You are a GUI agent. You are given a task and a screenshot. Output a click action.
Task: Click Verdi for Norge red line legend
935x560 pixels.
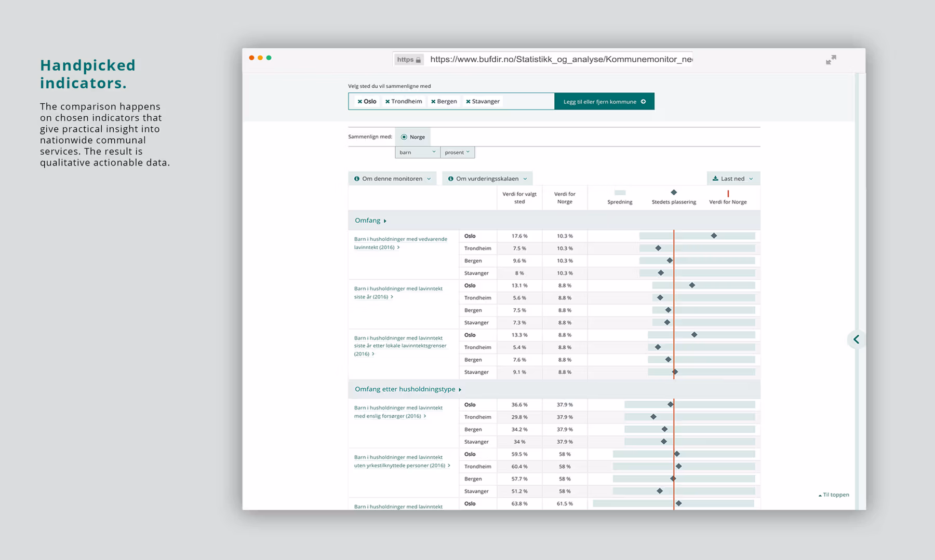point(728,194)
